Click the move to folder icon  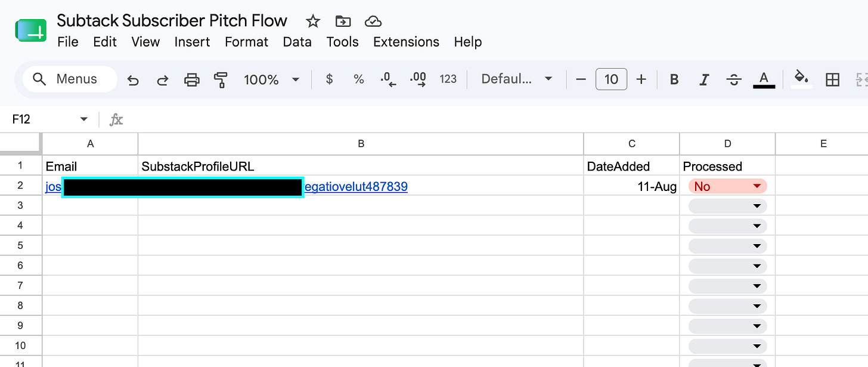tap(343, 21)
